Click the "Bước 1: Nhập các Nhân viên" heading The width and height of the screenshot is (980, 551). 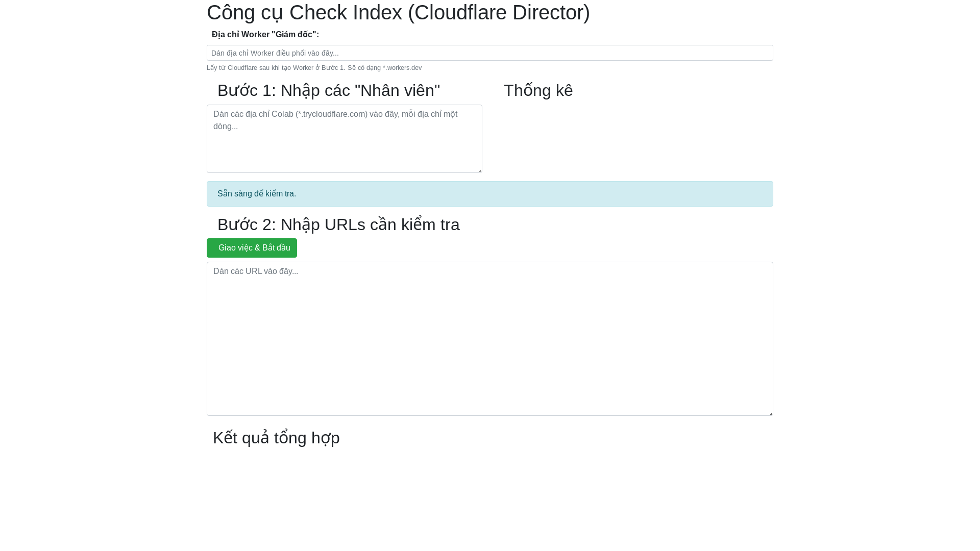329,91
